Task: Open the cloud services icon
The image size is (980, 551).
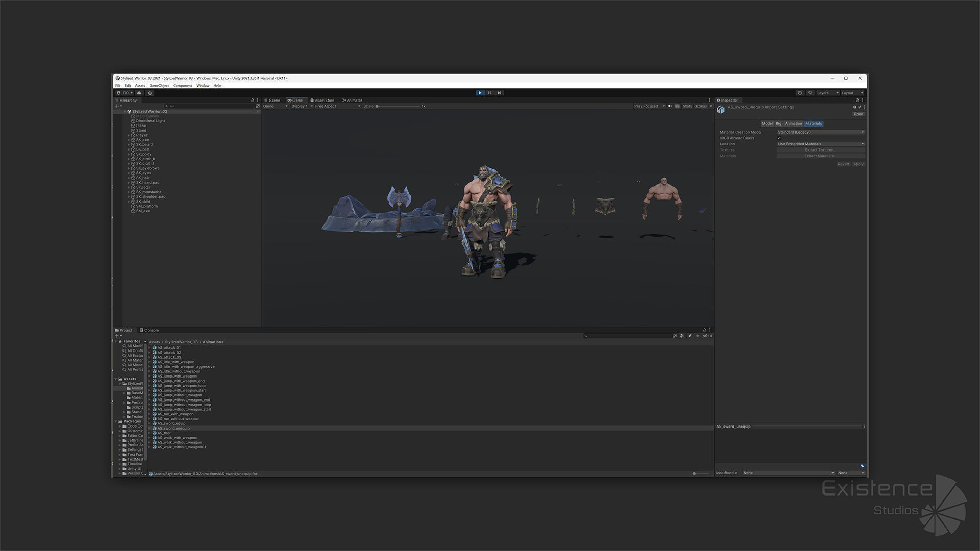Action: [x=139, y=93]
